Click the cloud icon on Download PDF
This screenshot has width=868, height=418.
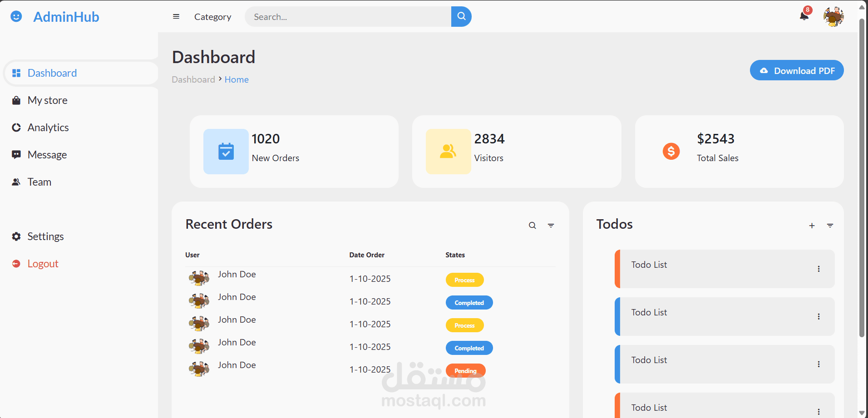[764, 71]
